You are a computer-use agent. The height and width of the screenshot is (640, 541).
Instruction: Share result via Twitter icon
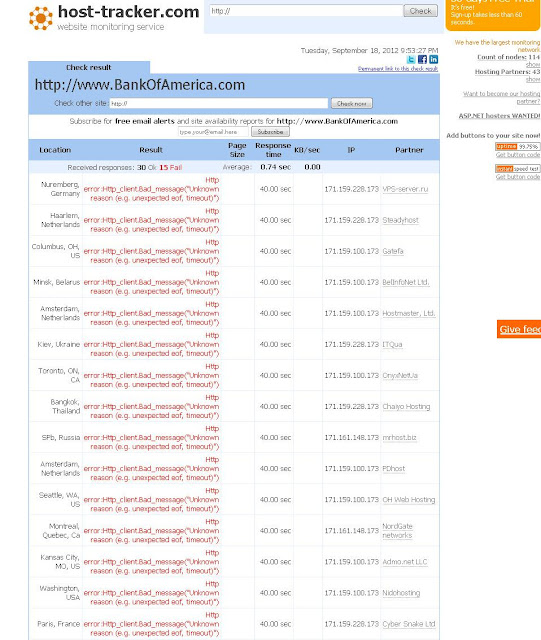(411, 60)
